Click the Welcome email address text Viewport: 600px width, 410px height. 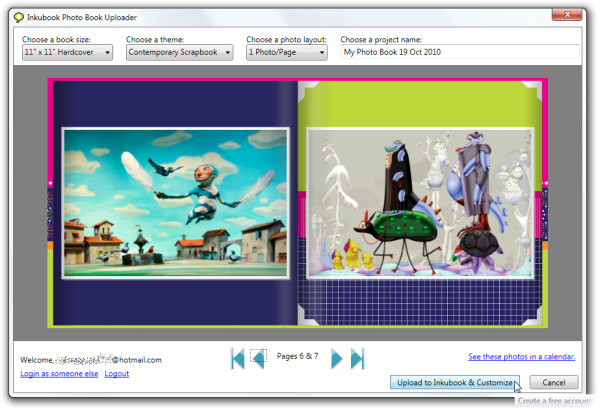tap(91, 359)
